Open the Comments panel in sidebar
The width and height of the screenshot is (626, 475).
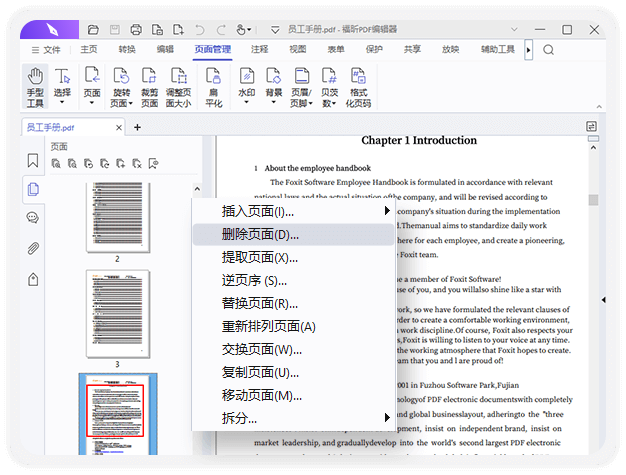pyautogui.click(x=33, y=217)
